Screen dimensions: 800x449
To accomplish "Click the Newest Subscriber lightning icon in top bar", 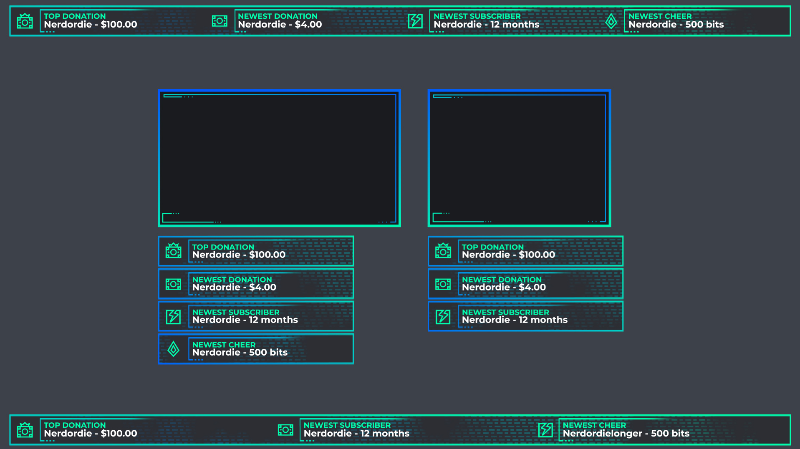I will [x=415, y=21].
